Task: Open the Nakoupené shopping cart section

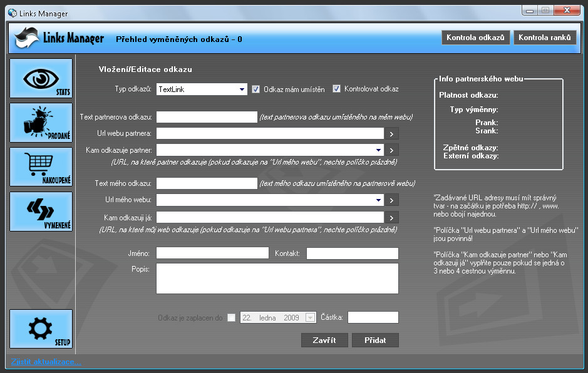Action: 41,167
